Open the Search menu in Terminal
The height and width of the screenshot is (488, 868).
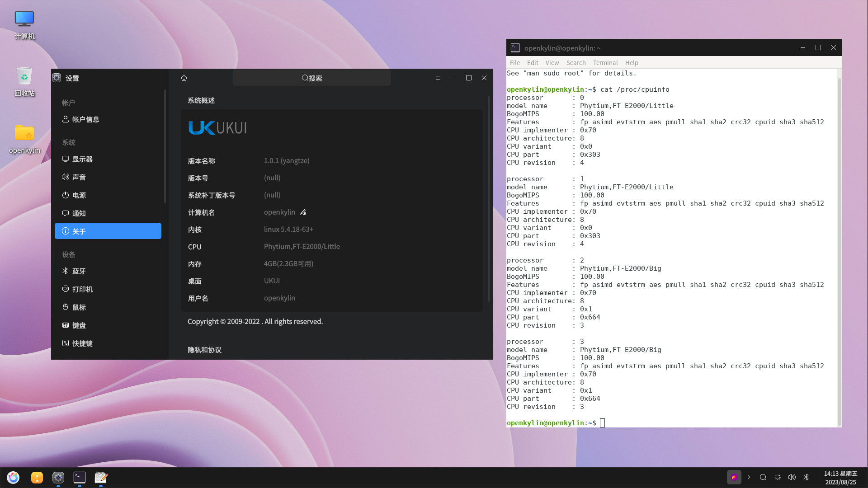(576, 63)
